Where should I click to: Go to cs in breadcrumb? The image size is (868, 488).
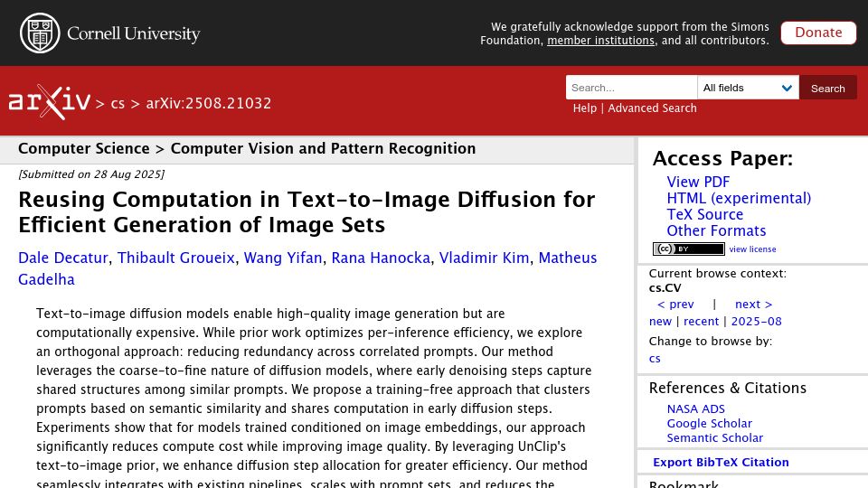click(x=118, y=103)
